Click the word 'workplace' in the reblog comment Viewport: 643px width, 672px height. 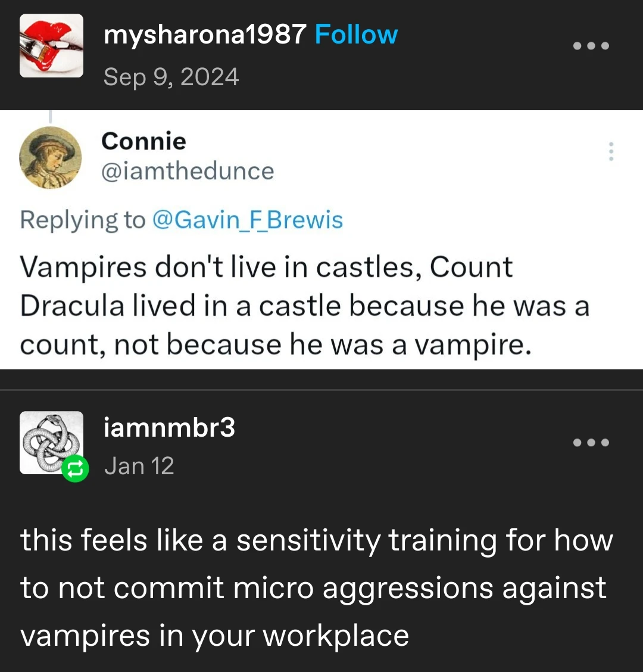pyautogui.click(x=336, y=635)
